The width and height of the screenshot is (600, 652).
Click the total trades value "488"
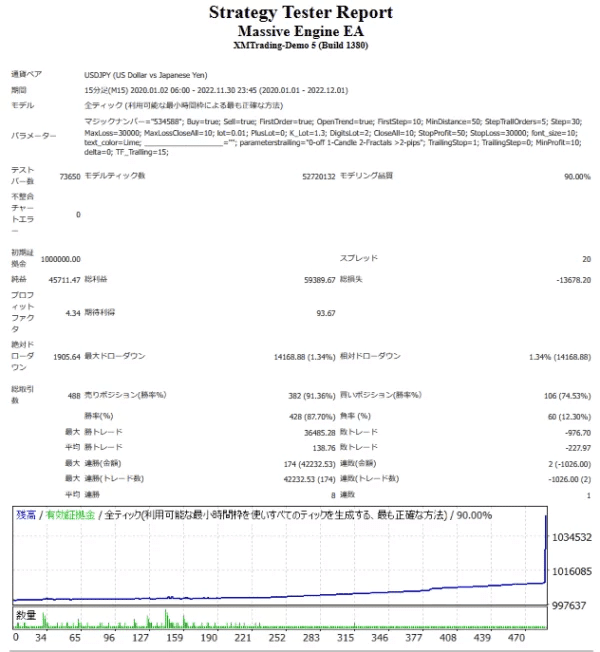point(74,396)
